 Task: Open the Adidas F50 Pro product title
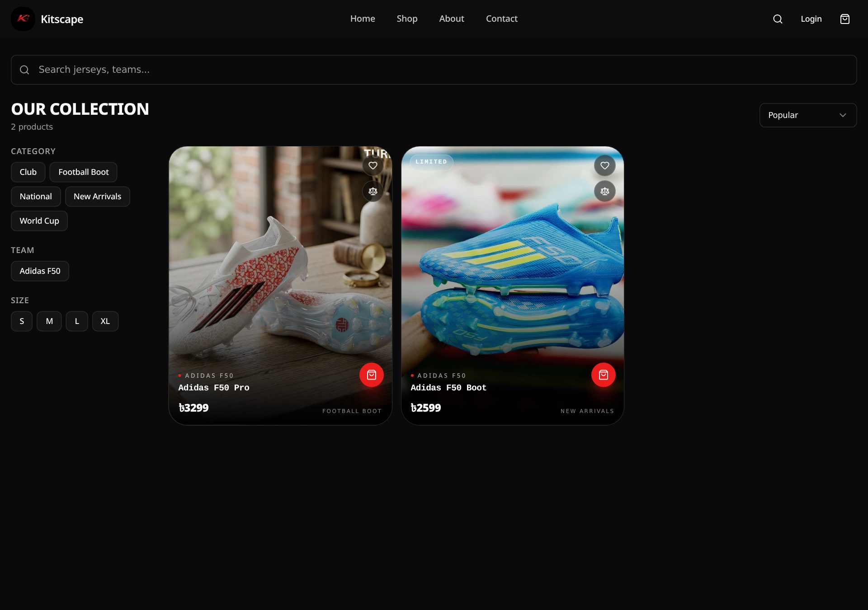(x=214, y=388)
